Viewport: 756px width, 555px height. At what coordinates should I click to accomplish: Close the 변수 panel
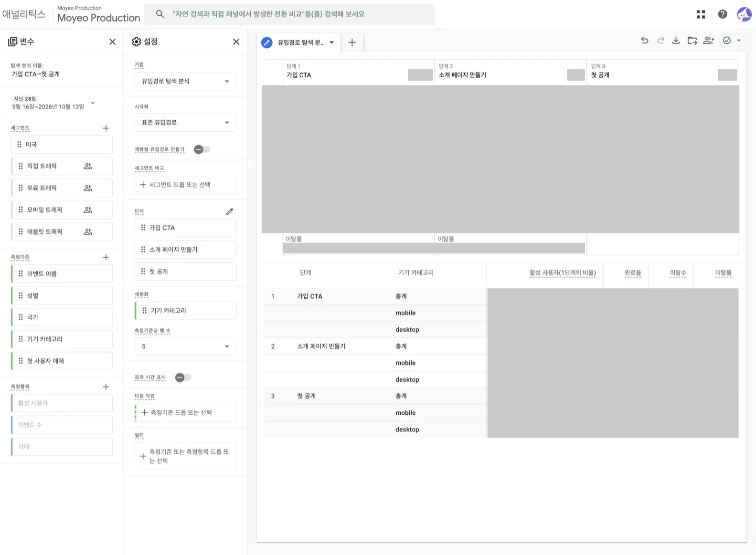click(113, 42)
